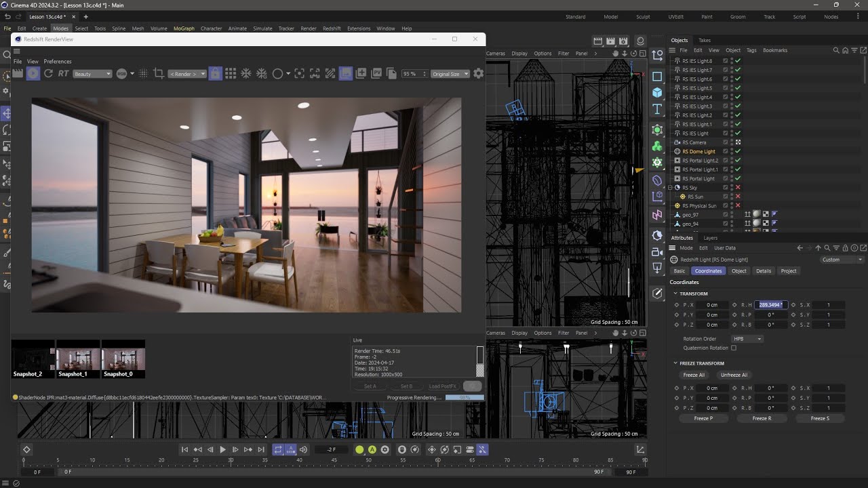Toggle the Quaternion Rotation checkbox

734,348
